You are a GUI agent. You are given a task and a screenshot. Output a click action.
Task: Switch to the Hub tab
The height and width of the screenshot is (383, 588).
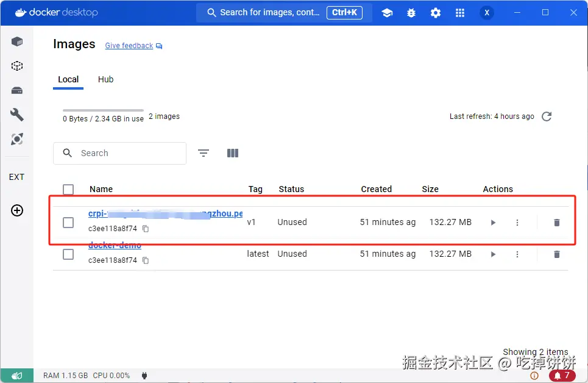106,80
